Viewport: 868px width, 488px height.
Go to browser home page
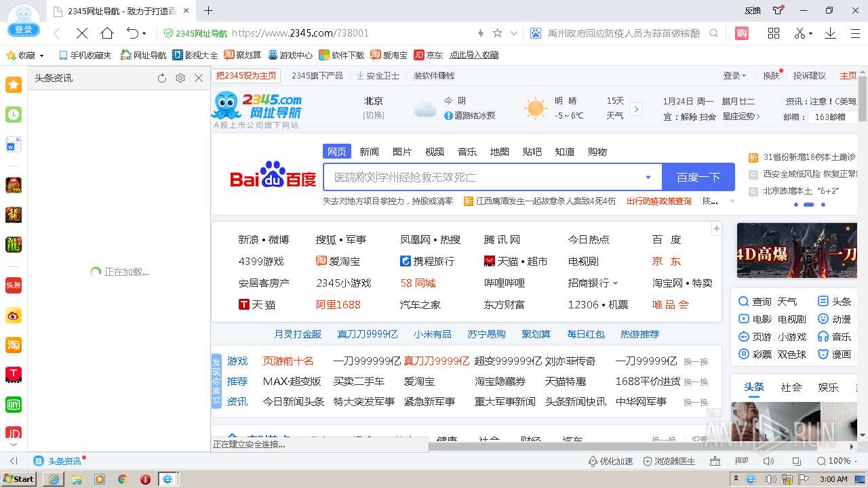(x=107, y=33)
